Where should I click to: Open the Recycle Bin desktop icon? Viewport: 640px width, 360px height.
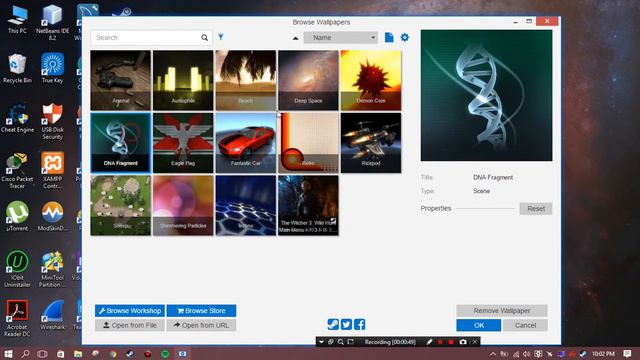[x=17, y=69]
